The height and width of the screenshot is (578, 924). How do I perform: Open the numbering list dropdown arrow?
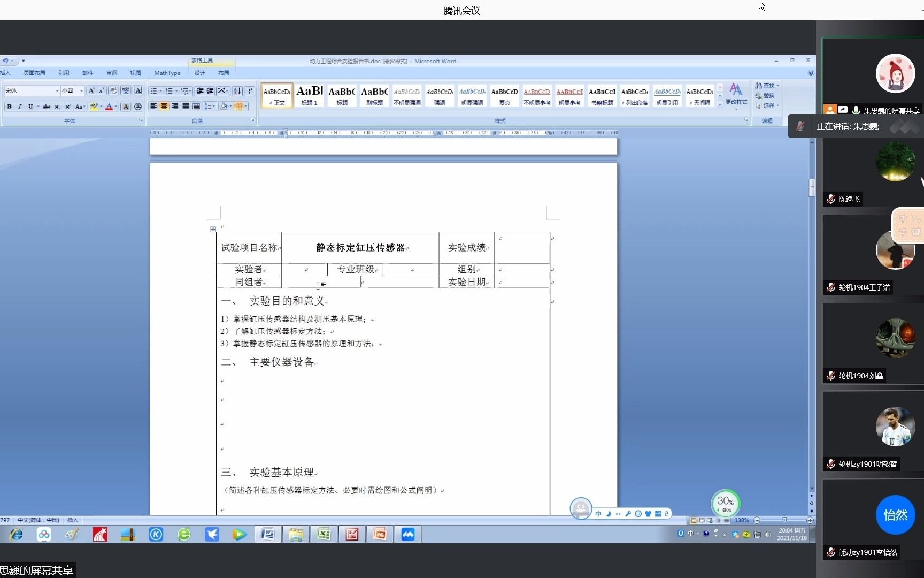tap(176, 91)
